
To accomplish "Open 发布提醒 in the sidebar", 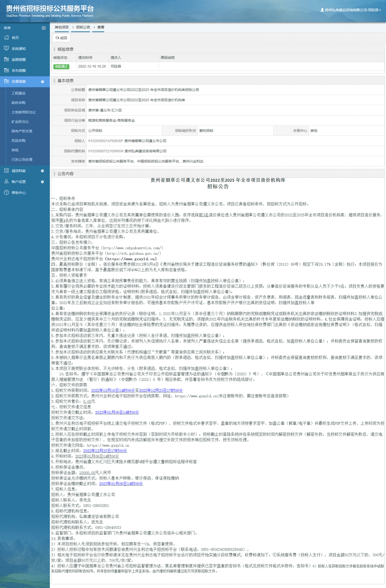I will pyautogui.click(x=19, y=70).
